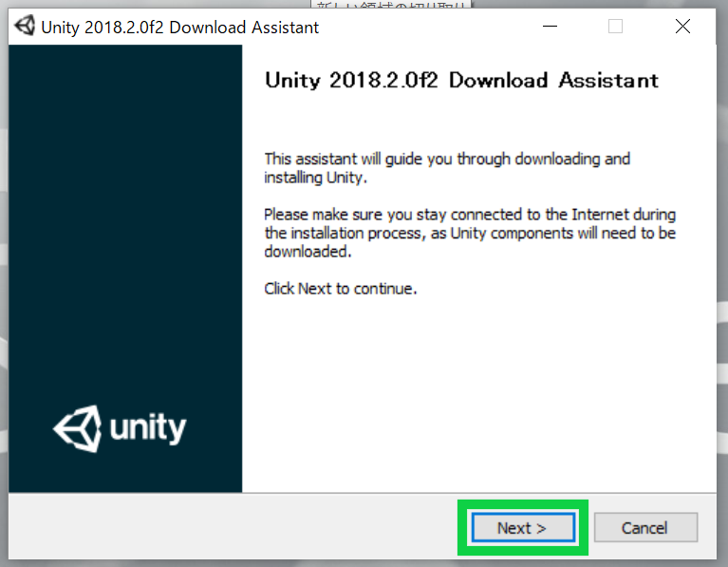This screenshot has height=567, width=728.
Task: Click the white unity wordmark text
Action: pyautogui.click(x=148, y=428)
